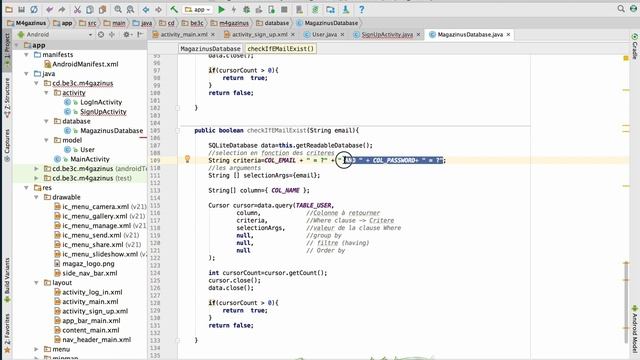Open the app run configuration dropdown
The width and height of the screenshot is (640, 360).
(198, 9)
